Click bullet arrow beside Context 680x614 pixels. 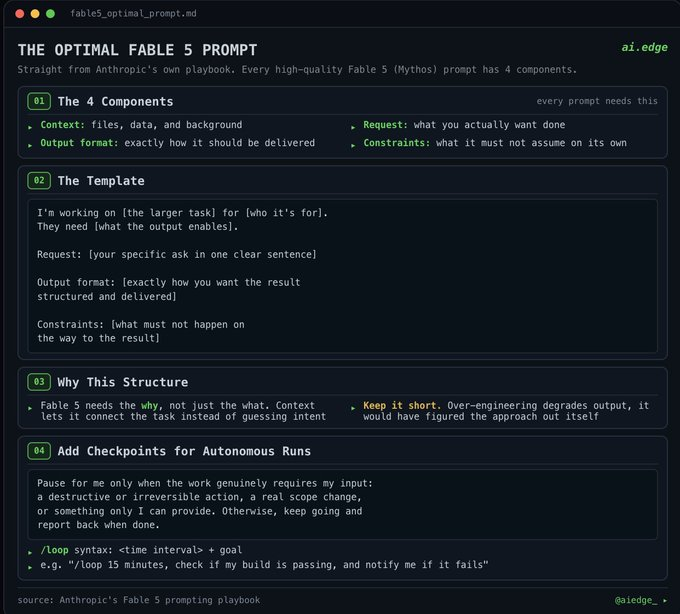click(x=30, y=127)
